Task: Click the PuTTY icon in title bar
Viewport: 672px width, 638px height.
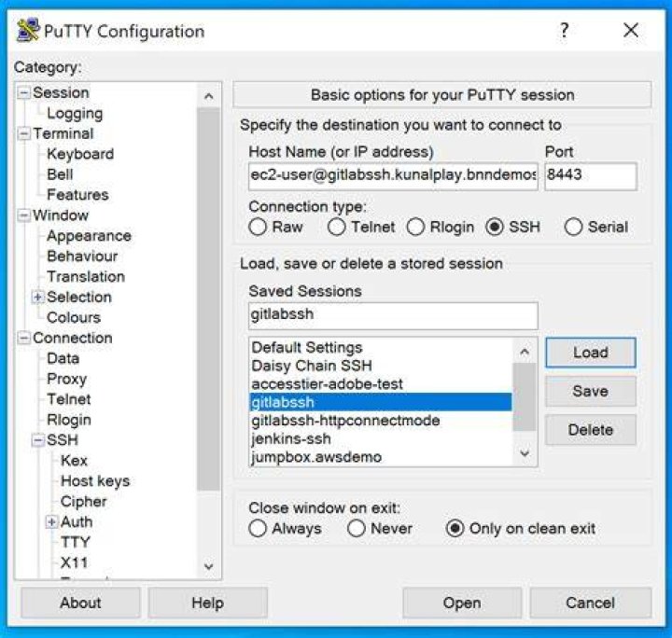Action: coord(28,31)
